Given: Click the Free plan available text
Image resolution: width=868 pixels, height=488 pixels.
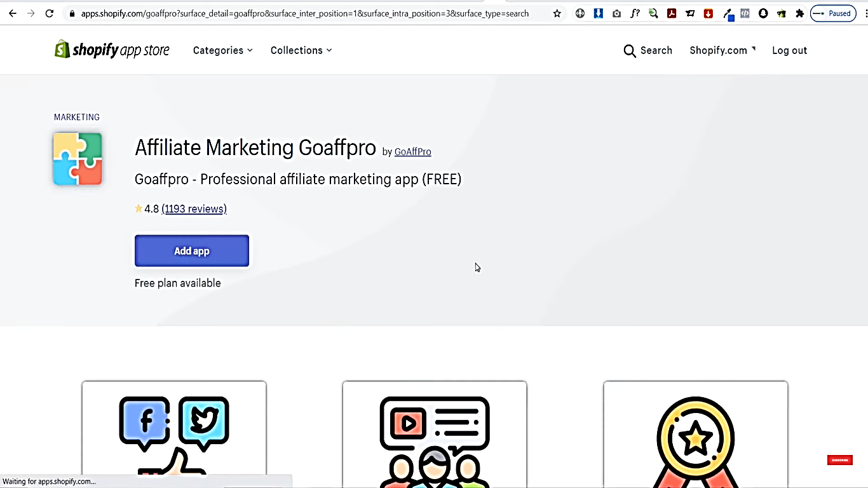Looking at the screenshot, I should tap(178, 283).
